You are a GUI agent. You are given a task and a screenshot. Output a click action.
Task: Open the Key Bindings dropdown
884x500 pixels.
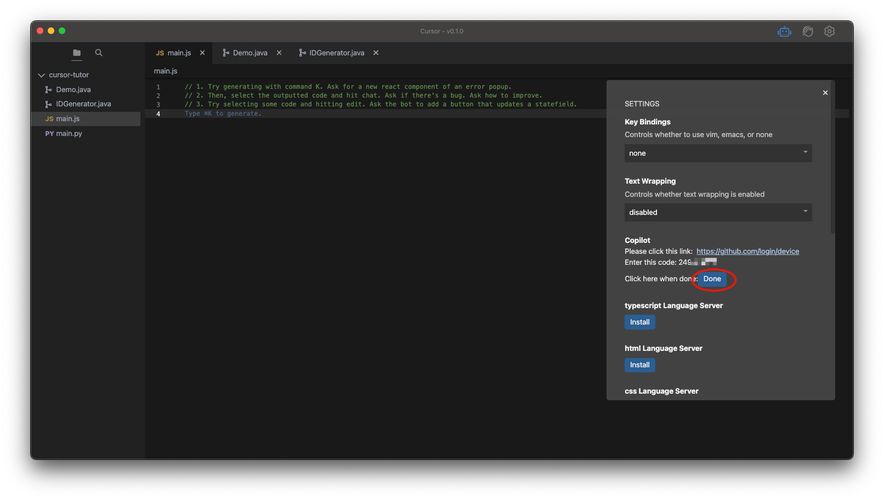718,153
